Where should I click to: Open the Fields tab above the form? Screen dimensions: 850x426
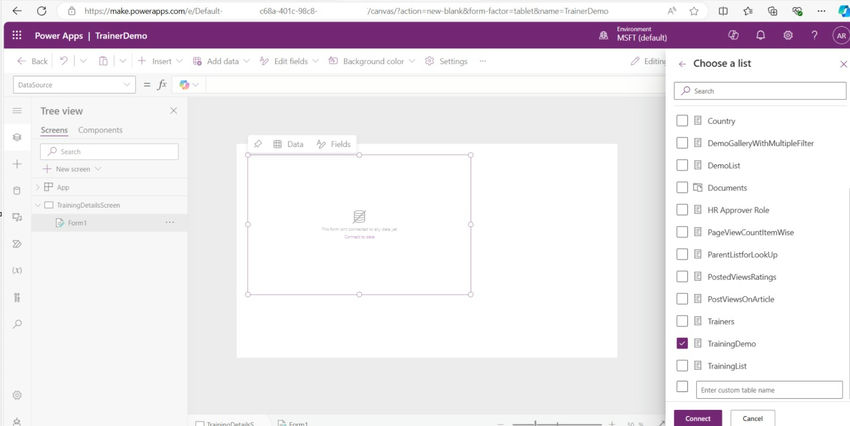[333, 144]
